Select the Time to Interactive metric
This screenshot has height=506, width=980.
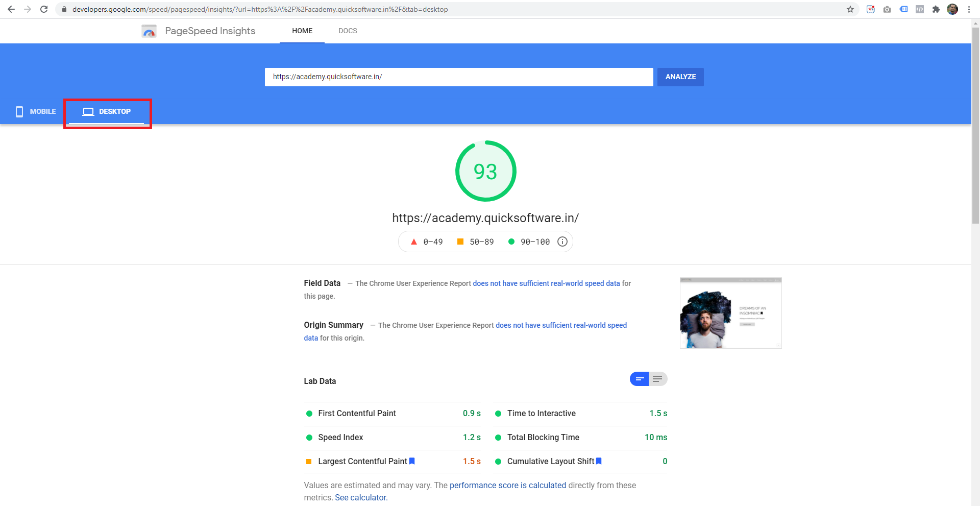point(580,414)
